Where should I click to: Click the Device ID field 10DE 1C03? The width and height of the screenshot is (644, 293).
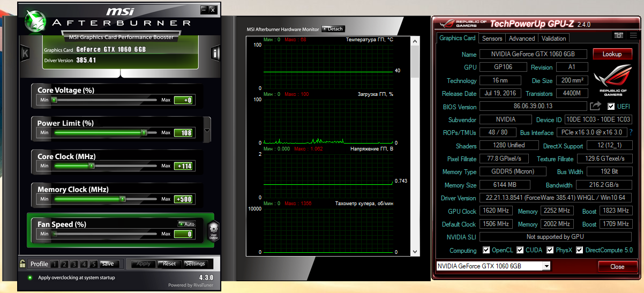tap(598, 119)
